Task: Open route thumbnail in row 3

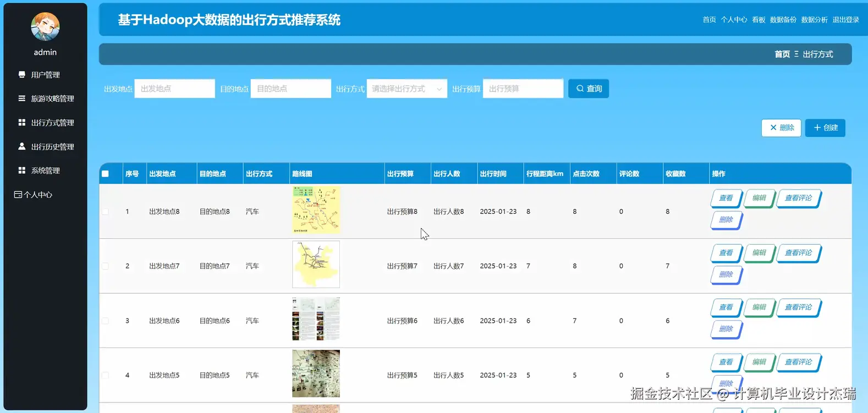Action: coord(316,319)
